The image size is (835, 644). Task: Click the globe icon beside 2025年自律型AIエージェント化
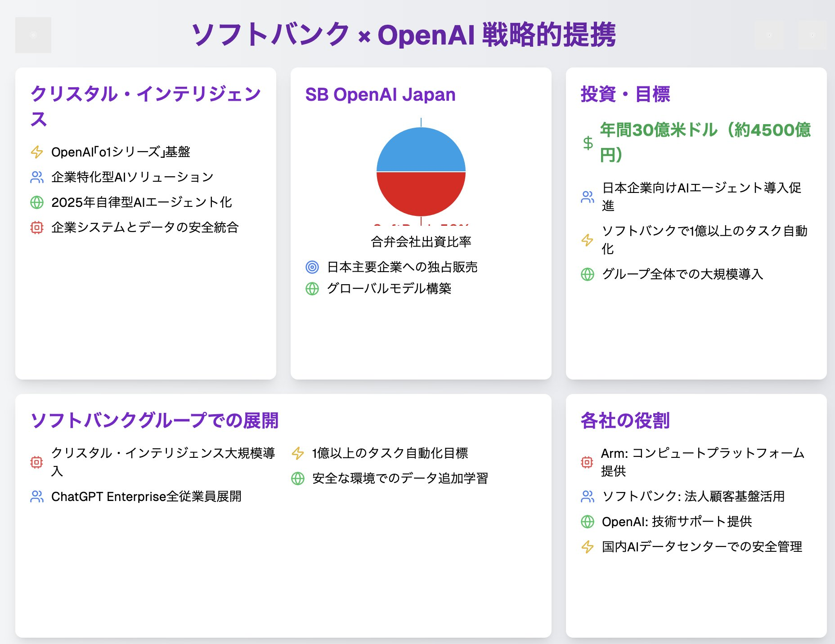pos(37,202)
